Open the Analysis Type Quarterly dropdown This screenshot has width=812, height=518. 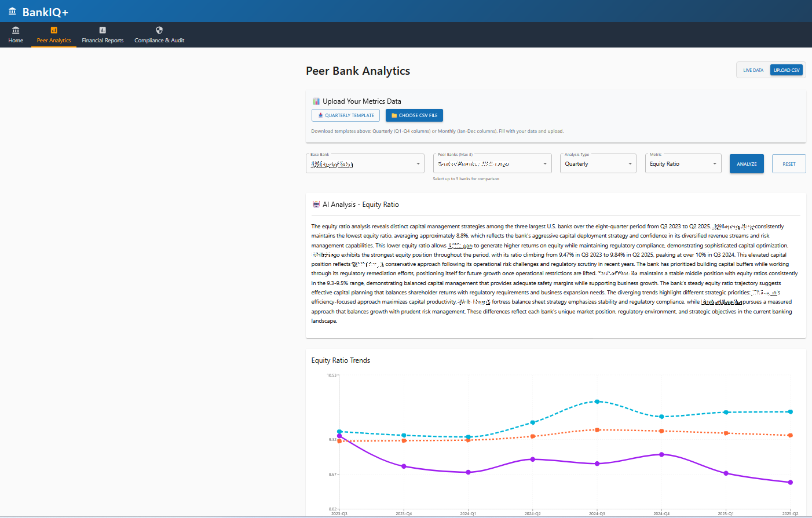coord(598,164)
